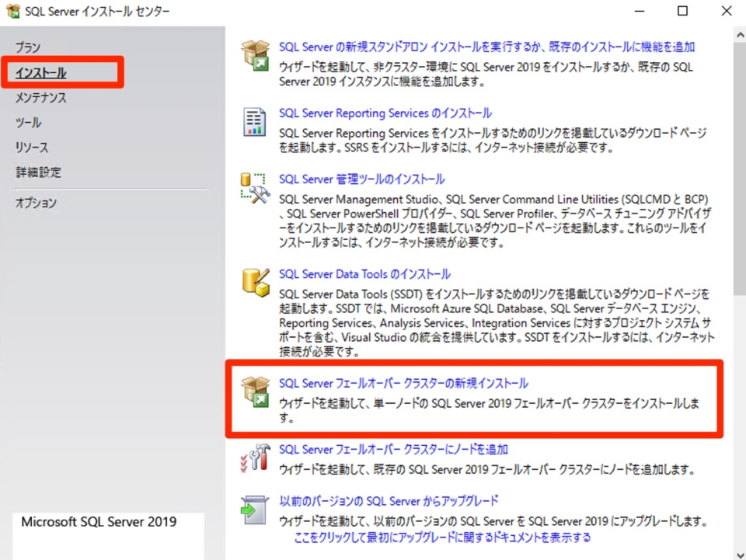
Task: Select インストール in the left navigation
Action: pyautogui.click(x=41, y=73)
